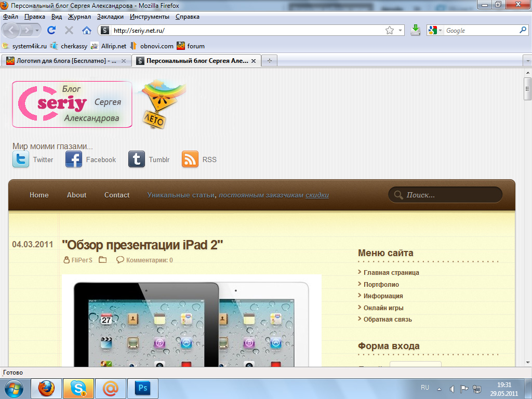Image resolution: width=532 pixels, height=399 pixels.
Task: Open Информация in the site menu
Action: [383, 296]
